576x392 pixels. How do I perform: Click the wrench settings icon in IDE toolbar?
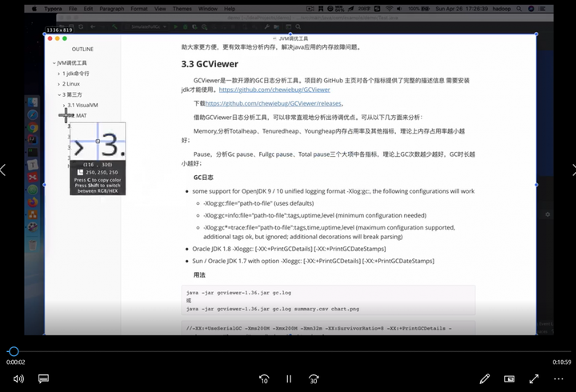point(266,27)
